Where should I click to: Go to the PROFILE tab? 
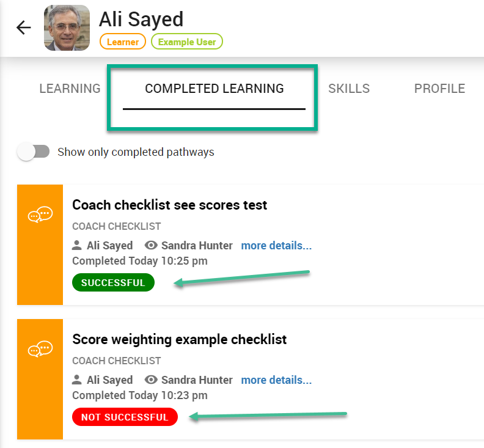coord(439,89)
